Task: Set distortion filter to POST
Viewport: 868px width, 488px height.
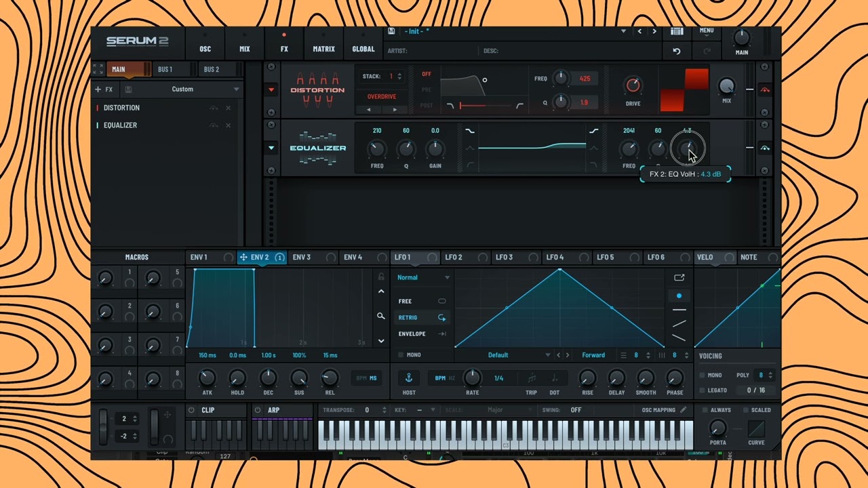Action: (x=427, y=106)
